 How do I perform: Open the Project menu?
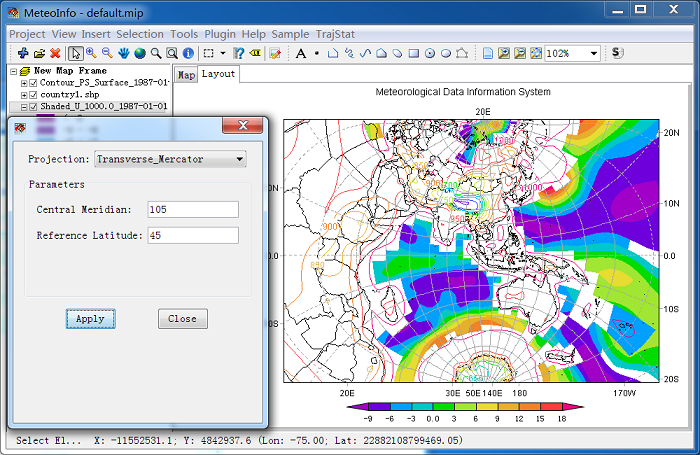click(27, 34)
